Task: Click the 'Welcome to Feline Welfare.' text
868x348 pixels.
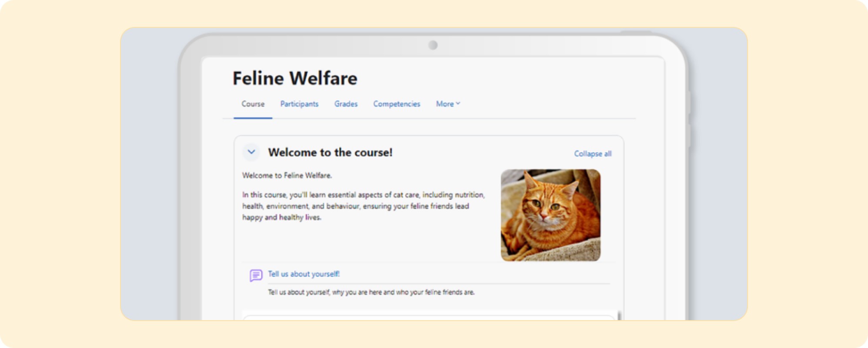Action: coord(287,175)
